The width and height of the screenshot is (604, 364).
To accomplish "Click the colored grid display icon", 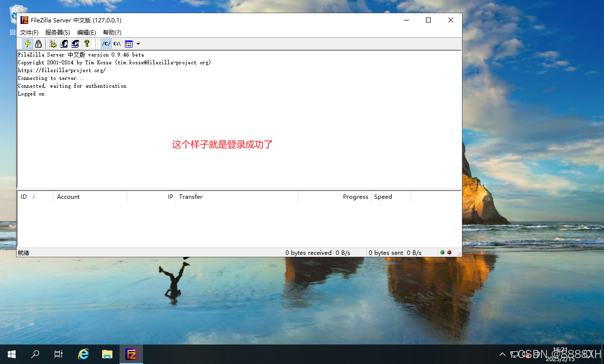I will (129, 43).
